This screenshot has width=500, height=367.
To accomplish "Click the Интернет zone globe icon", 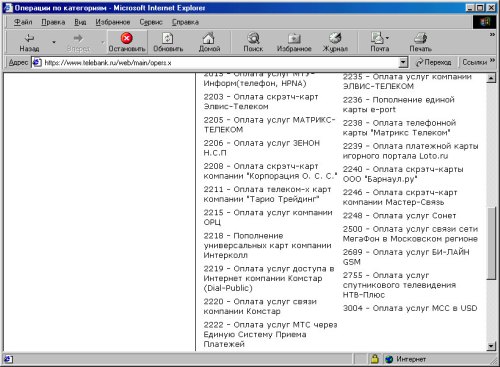I will click(x=389, y=359).
